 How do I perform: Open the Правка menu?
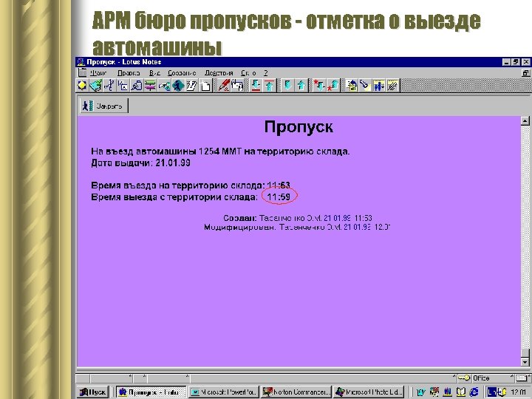pyautogui.click(x=129, y=73)
